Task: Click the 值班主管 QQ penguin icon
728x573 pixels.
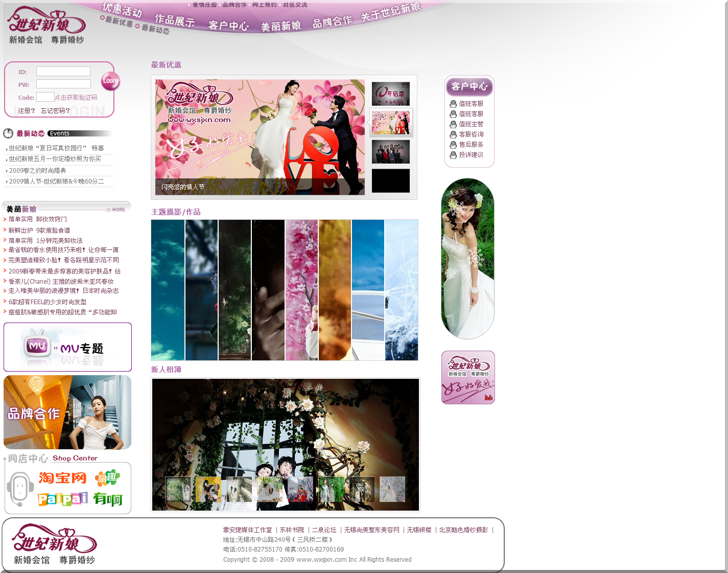Action: tap(453, 124)
